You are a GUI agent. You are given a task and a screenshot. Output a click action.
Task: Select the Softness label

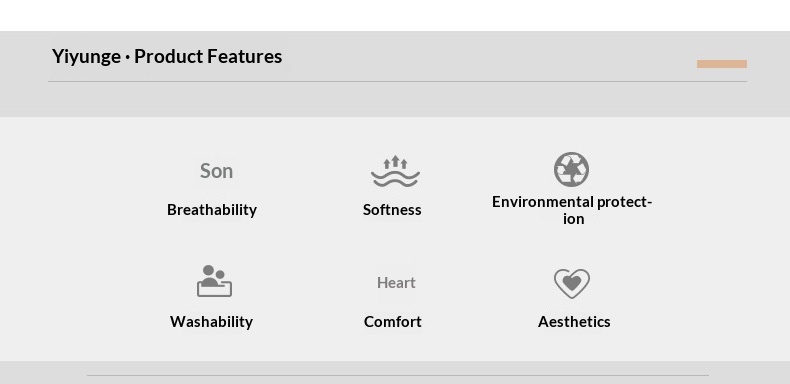point(392,210)
